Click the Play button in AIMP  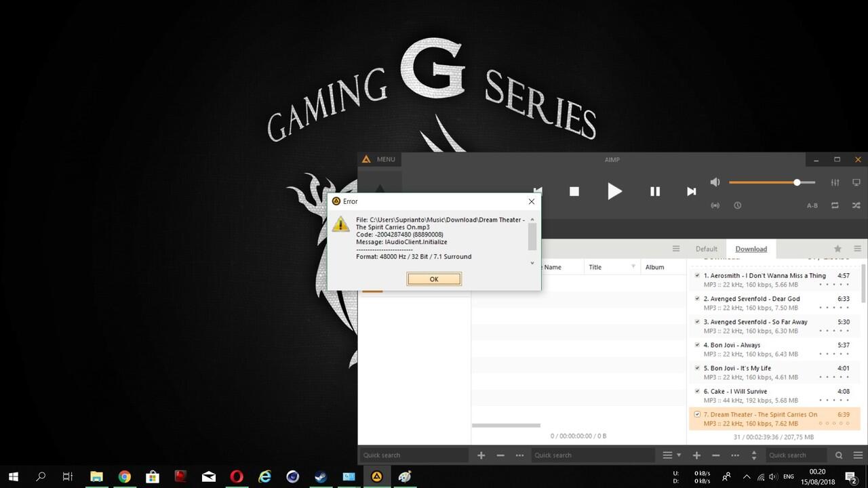[614, 191]
